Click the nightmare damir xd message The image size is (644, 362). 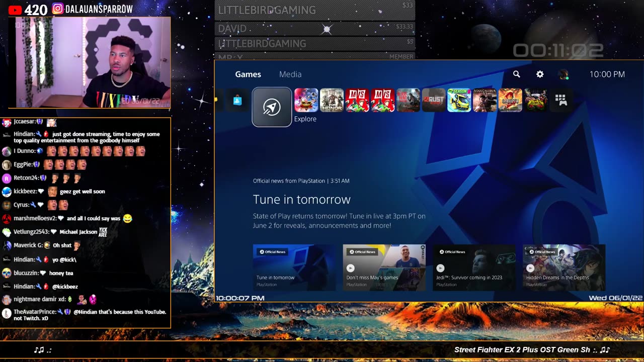(50, 300)
